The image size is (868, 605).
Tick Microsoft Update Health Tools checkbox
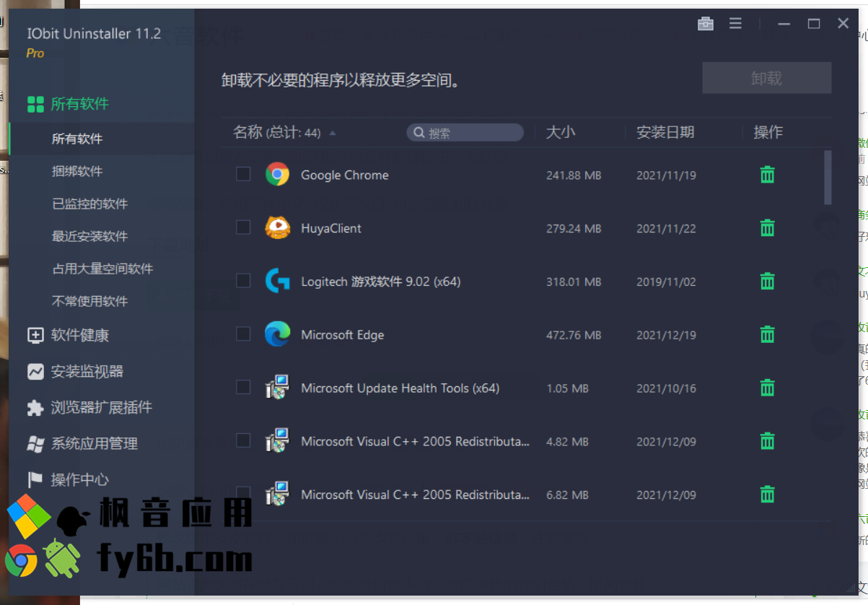[243, 388]
